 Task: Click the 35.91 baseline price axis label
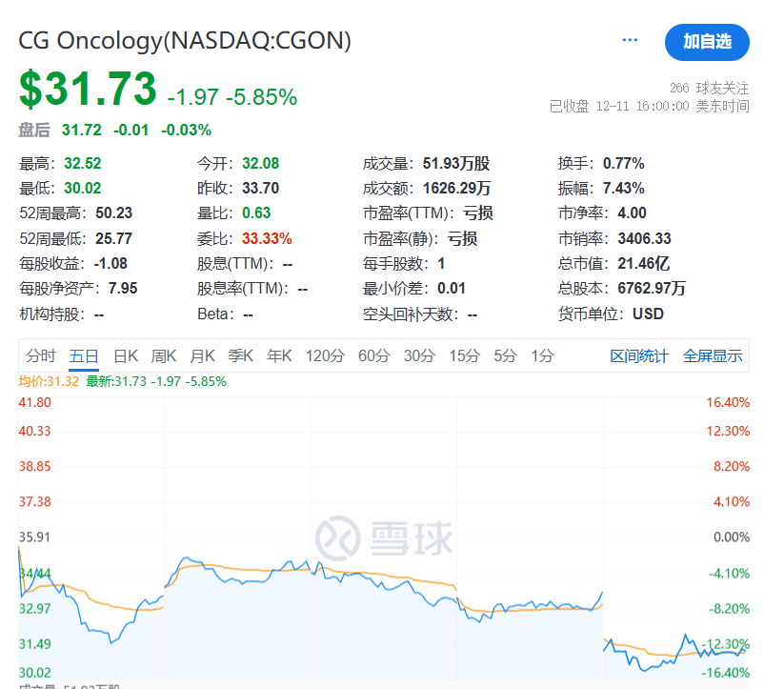click(x=34, y=537)
